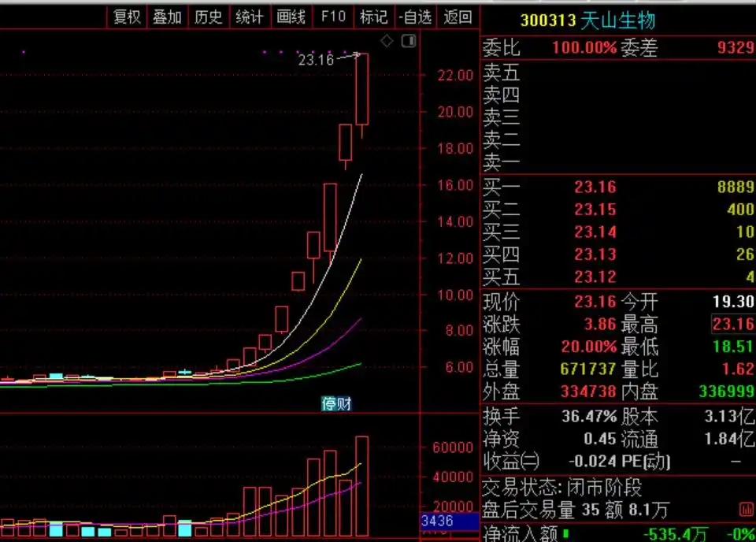Click the 60000 volume axis label
The image size is (756, 542).
coord(453,447)
